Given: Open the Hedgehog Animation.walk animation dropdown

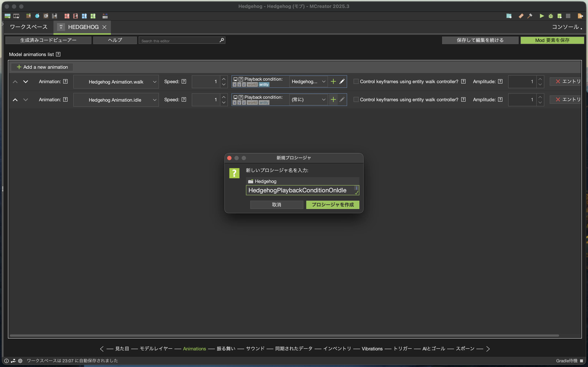Looking at the screenshot, I should (x=116, y=82).
